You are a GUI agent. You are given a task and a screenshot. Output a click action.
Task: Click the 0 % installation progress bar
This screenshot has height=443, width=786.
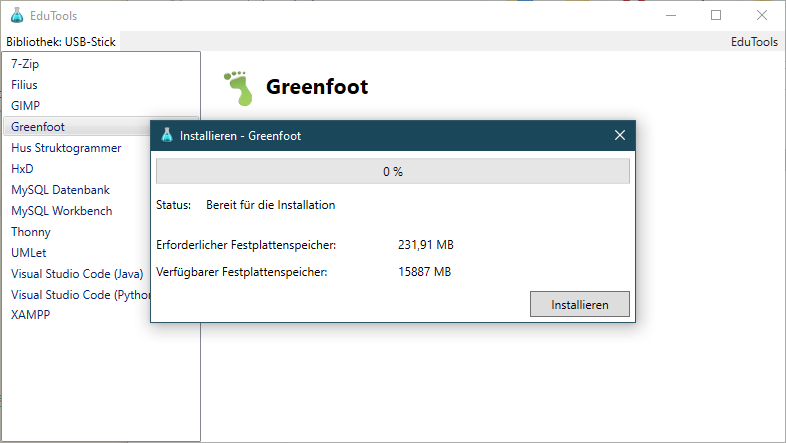392,171
